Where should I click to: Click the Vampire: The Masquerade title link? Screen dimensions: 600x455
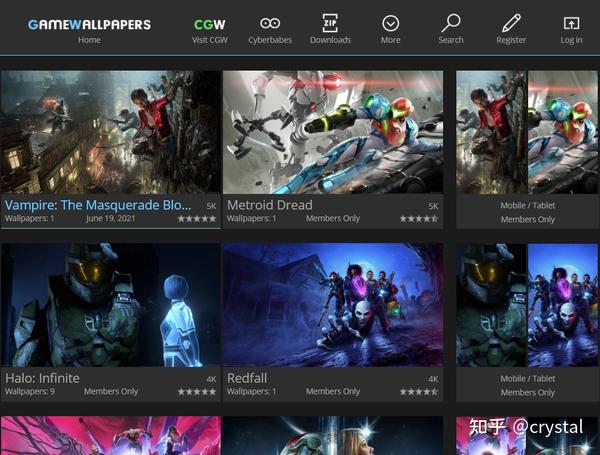98,205
